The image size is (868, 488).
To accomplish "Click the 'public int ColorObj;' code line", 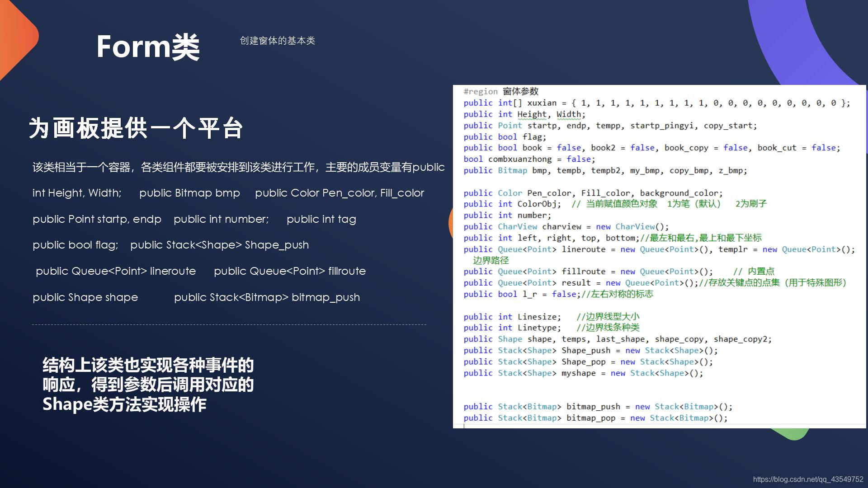I will pos(615,204).
